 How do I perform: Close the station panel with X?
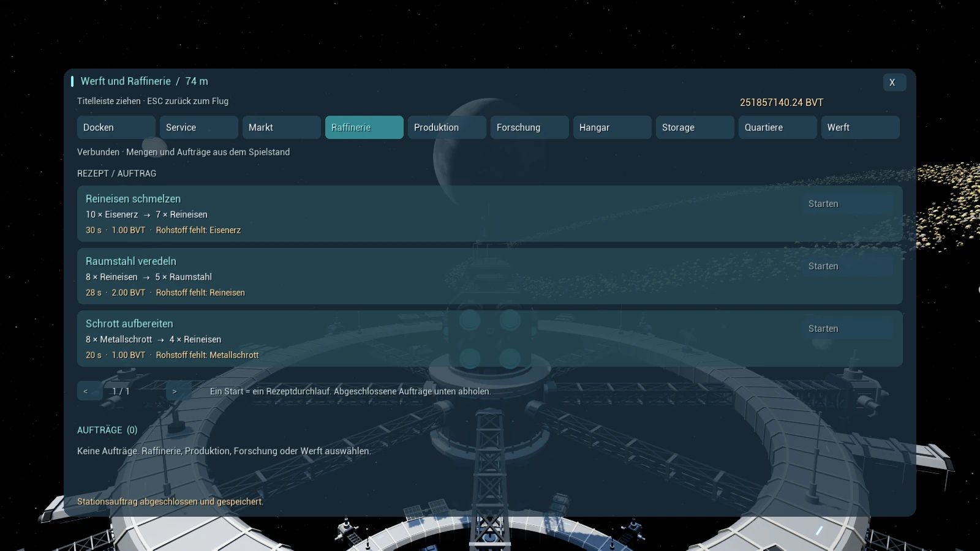click(895, 82)
